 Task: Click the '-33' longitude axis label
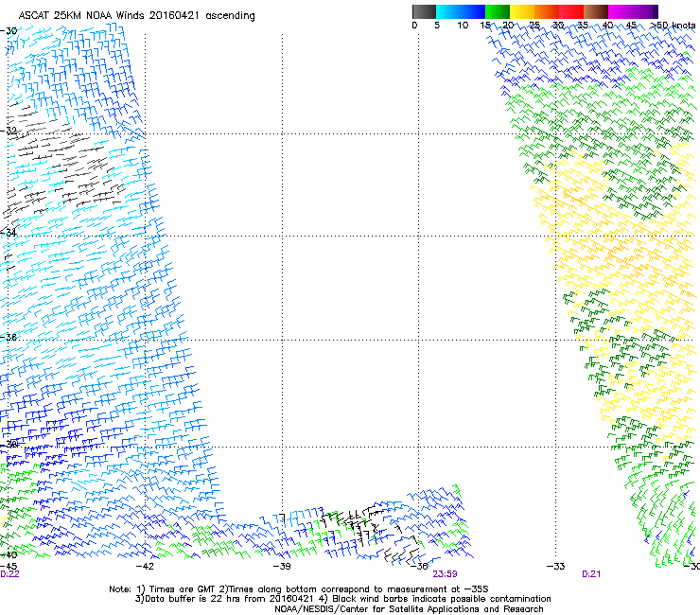555,567
